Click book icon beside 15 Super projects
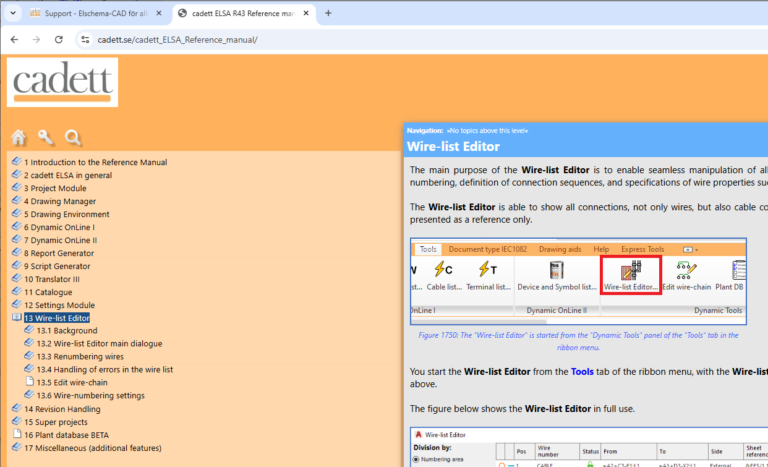Screen dimensions: 768x467 (17, 421)
